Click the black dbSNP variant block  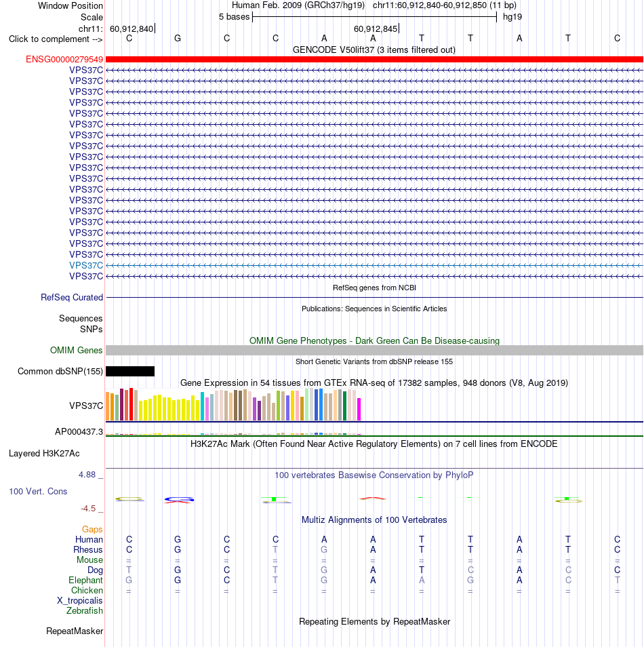pyautogui.click(x=130, y=372)
